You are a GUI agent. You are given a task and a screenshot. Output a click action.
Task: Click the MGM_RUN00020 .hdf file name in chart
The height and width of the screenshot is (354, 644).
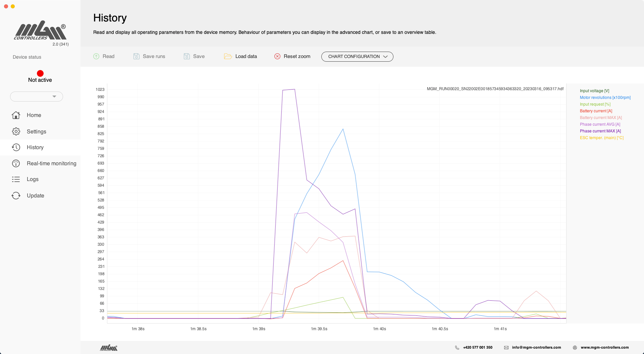click(495, 89)
